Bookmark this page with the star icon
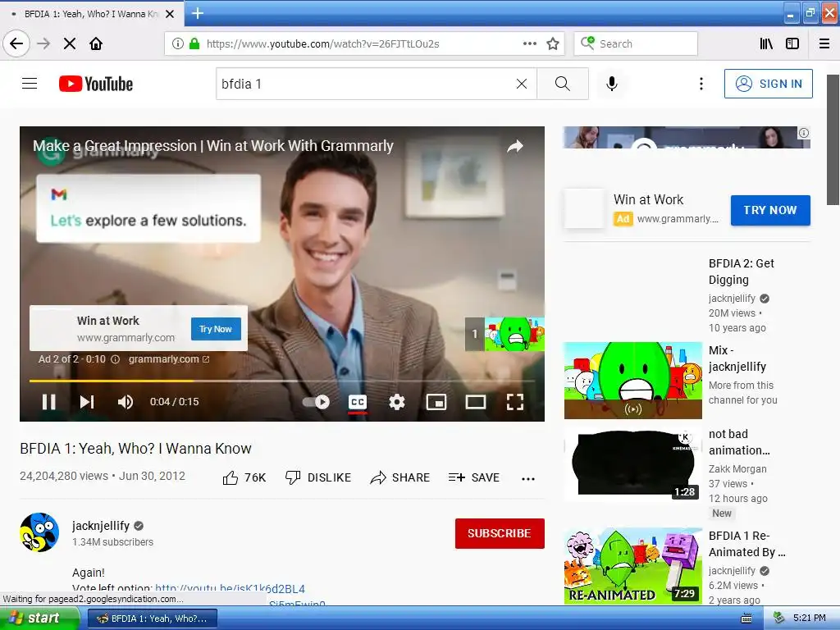Image resolution: width=840 pixels, height=630 pixels. coord(553,43)
